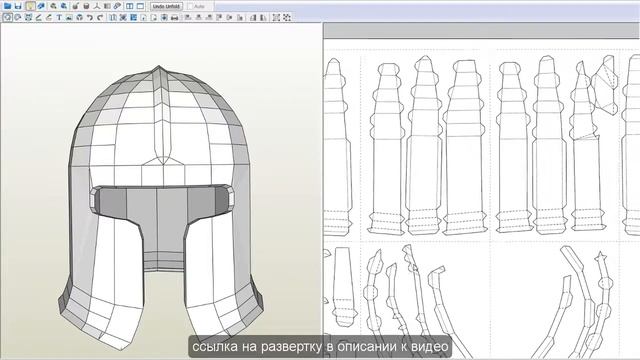
Task: Click the gray header bar above pattern sheet
Action: tap(482, 31)
